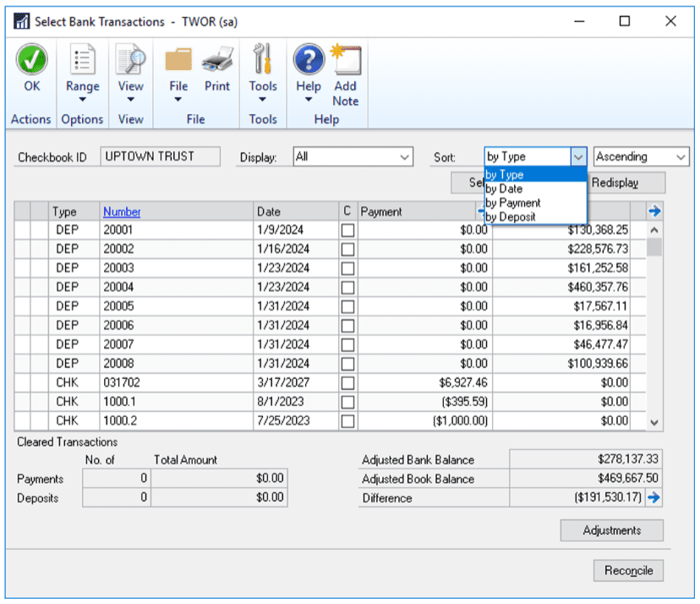The image size is (700, 604).
Task: Click the View magnifier icon
Action: pyautogui.click(x=130, y=61)
